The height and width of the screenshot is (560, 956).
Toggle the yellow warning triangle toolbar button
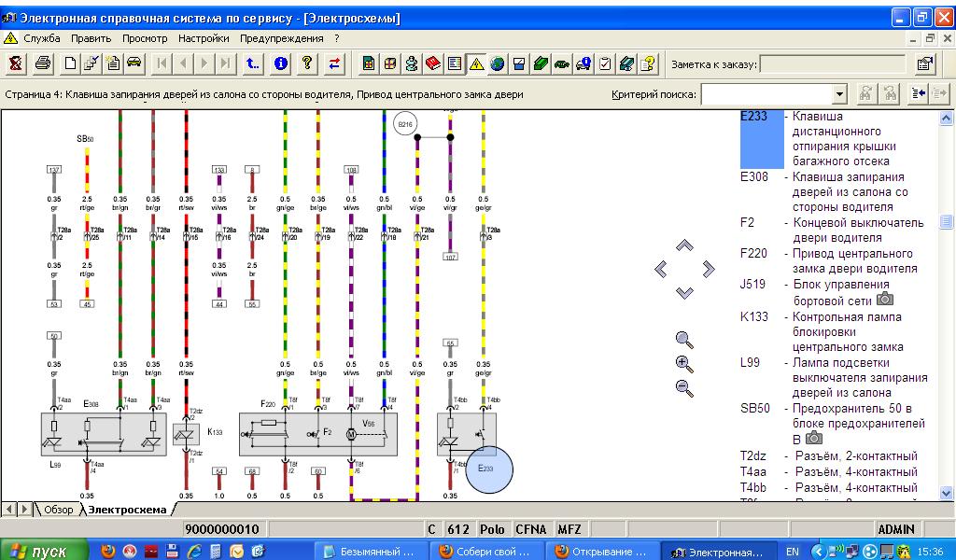(x=475, y=63)
